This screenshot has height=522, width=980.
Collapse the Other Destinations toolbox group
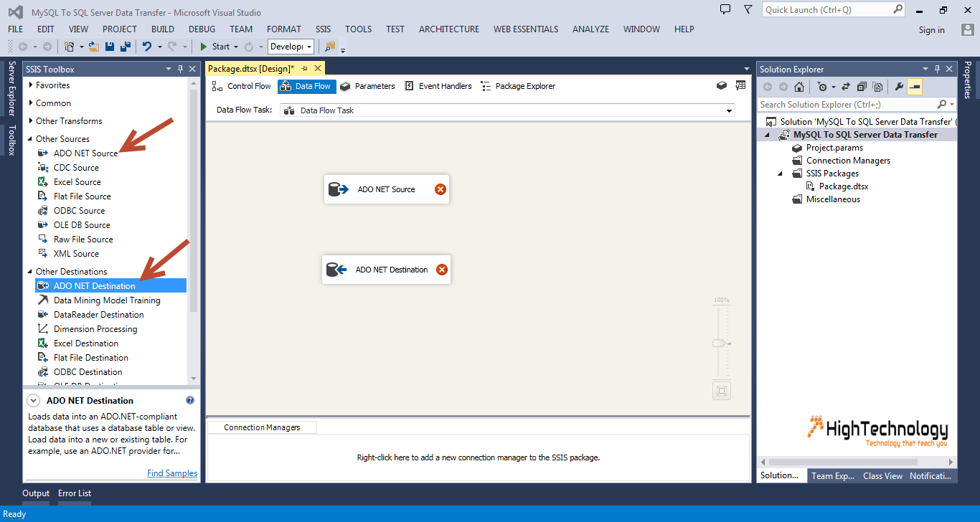coord(31,272)
